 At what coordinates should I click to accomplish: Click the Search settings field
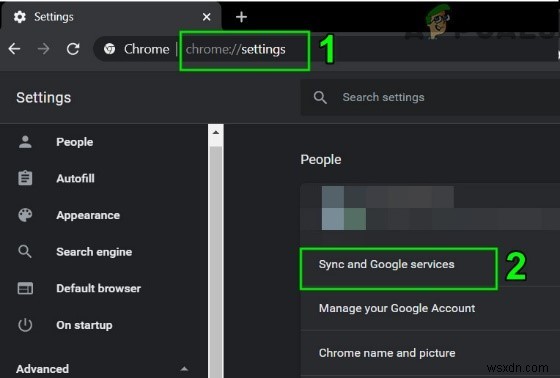[430, 97]
